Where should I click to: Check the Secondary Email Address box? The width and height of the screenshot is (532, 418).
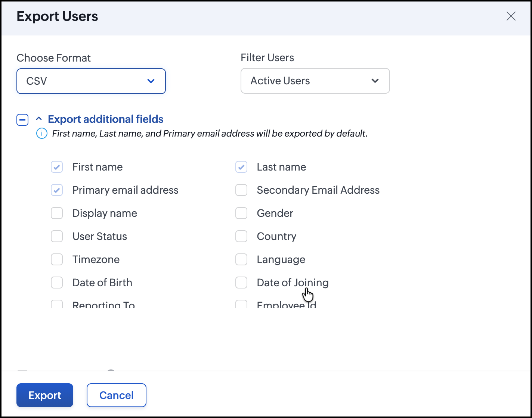coord(241,190)
